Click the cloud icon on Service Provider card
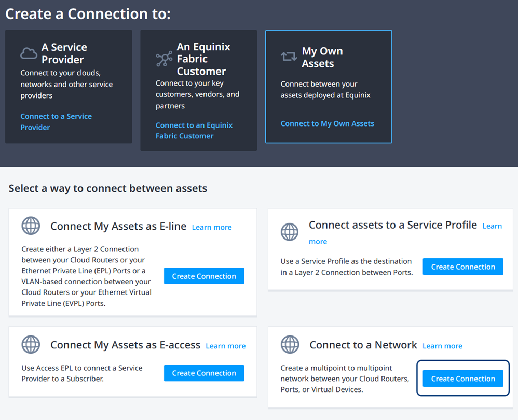 pos(29,53)
